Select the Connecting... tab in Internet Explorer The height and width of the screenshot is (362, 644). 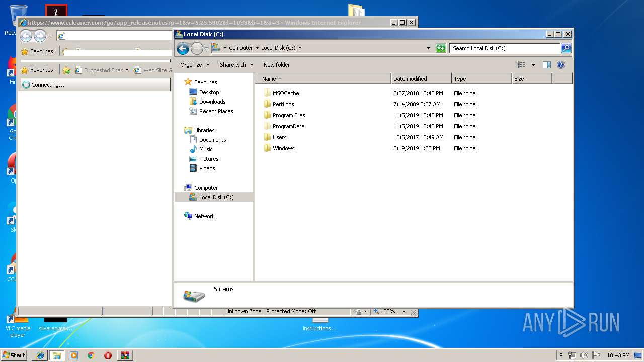pos(95,85)
